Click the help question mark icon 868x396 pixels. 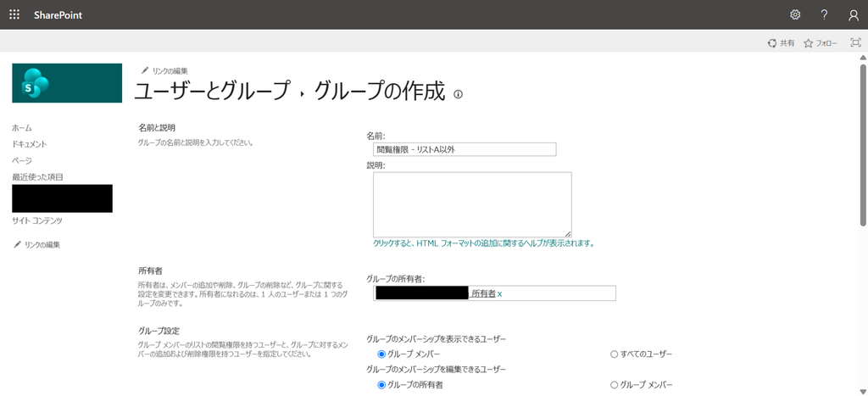824,15
